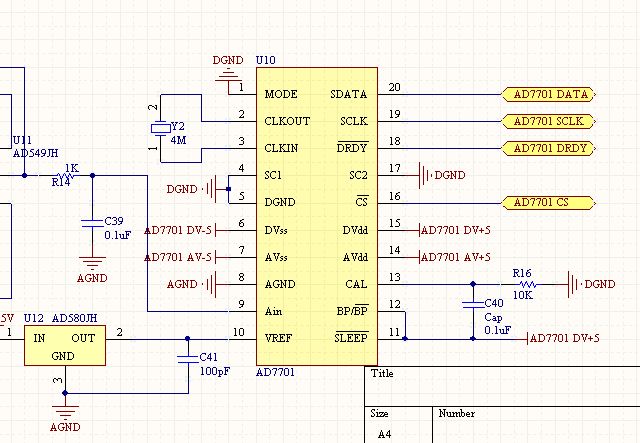Click the VREF pin name
Screen dimensions: 640x443
[278, 338]
